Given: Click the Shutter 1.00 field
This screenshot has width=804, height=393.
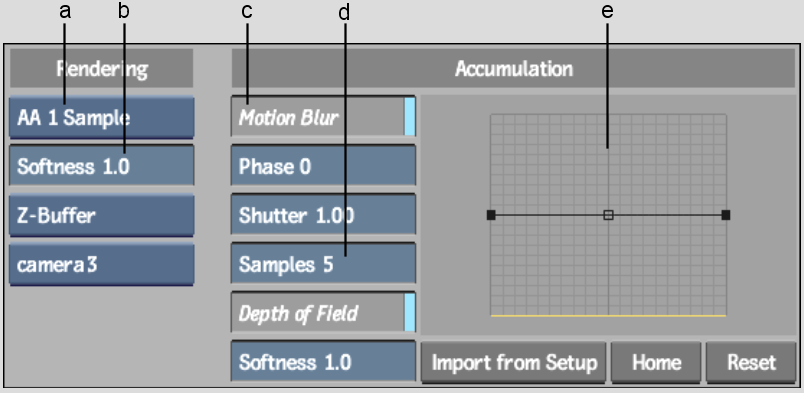Looking at the screenshot, I should click(323, 214).
